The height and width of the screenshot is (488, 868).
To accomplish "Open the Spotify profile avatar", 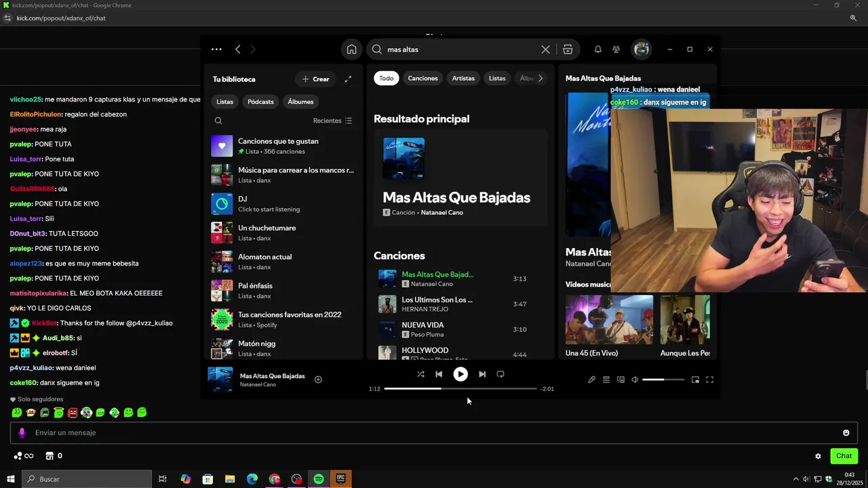I will coord(642,49).
